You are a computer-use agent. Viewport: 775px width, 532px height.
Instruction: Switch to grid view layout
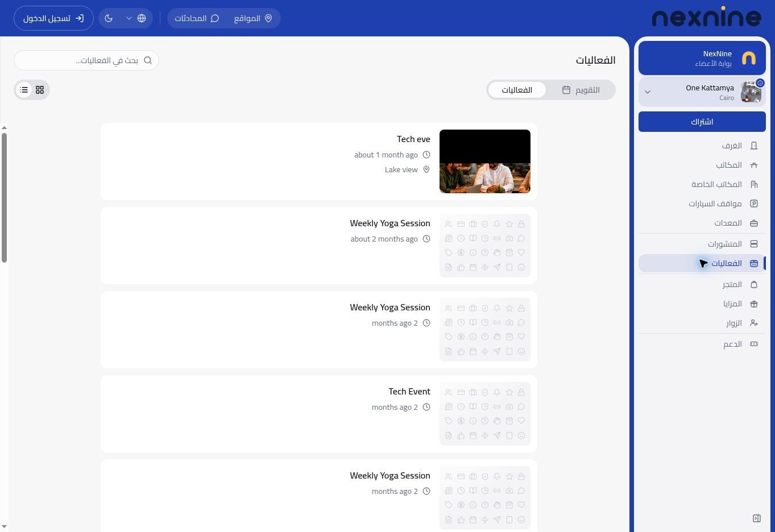click(40, 90)
